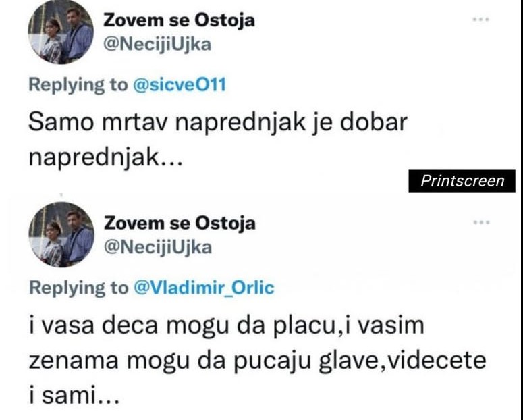Click the line starting "i vasa deca mogu"
Viewport: 523px width, 420px height.
(x=226, y=325)
